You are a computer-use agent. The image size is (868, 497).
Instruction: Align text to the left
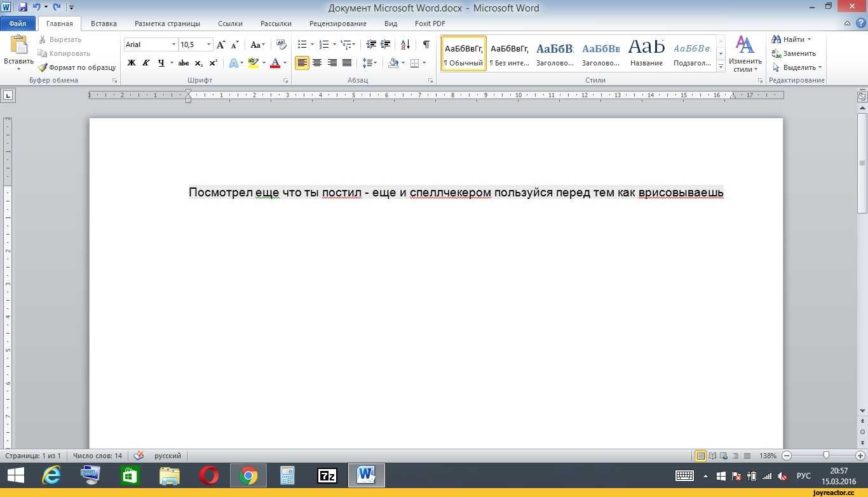(x=302, y=63)
